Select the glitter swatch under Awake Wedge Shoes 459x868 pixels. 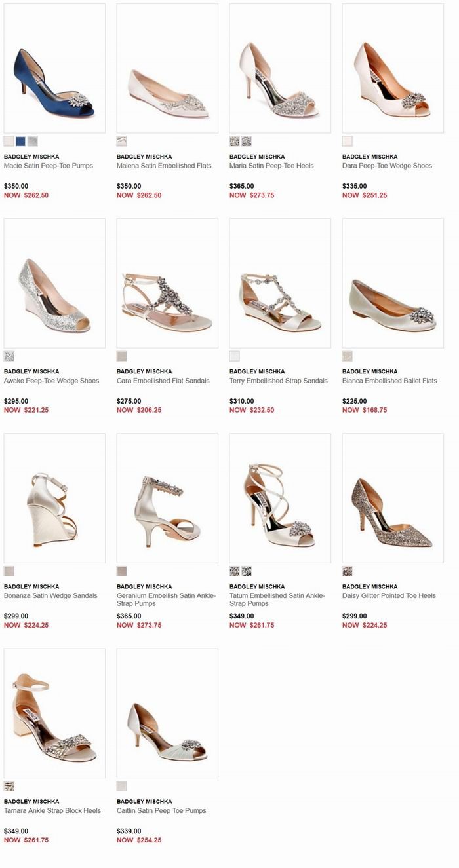[x=9, y=356]
